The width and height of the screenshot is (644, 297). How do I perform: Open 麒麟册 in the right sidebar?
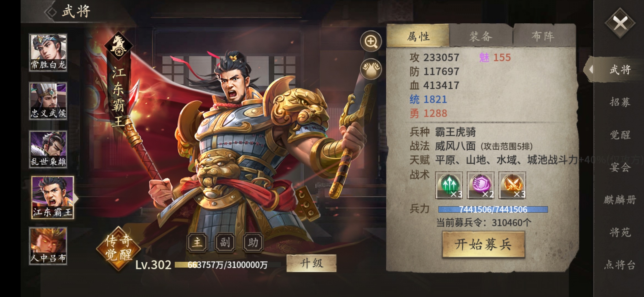[620, 200]
